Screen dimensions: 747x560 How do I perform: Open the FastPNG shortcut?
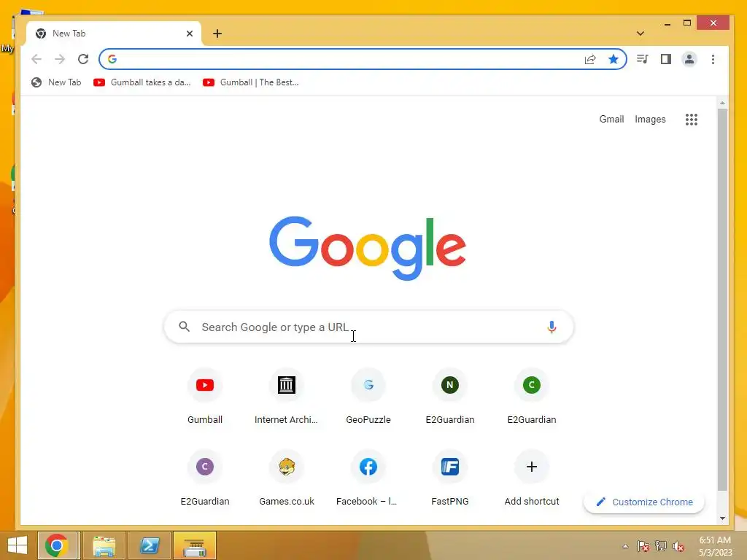(449, 478)
